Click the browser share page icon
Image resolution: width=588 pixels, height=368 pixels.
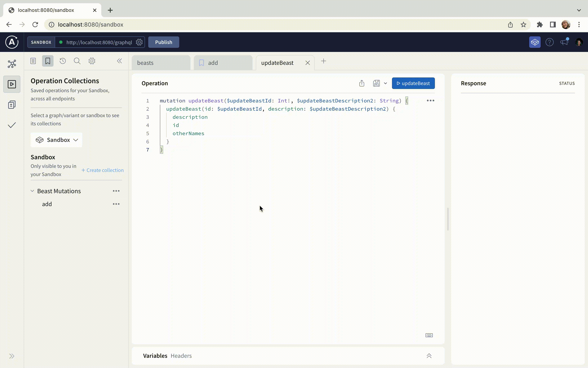[510, 25]
